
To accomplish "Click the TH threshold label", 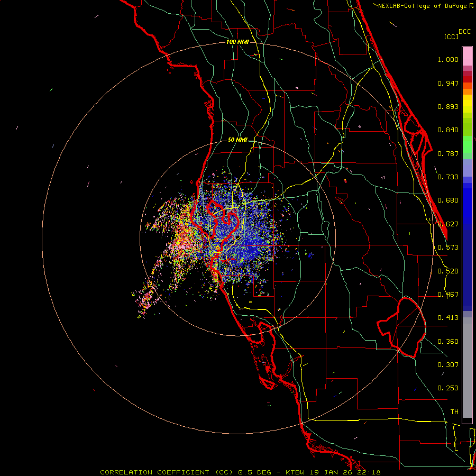I will [454, 412].
